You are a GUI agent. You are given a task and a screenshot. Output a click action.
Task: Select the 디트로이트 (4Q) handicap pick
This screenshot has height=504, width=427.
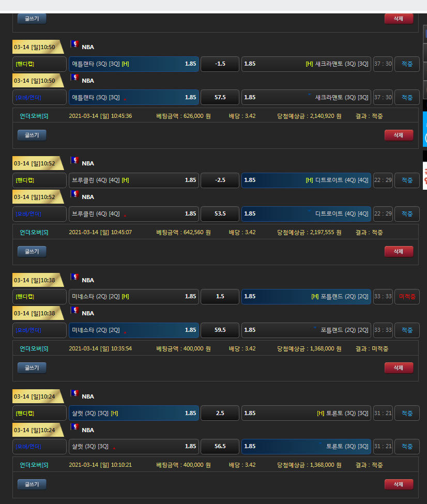306,180
